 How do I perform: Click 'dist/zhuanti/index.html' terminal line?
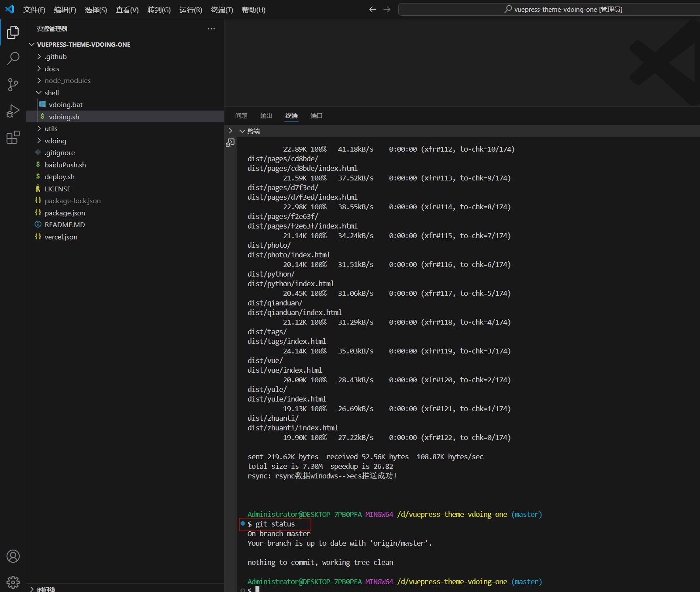pos(293,428)
